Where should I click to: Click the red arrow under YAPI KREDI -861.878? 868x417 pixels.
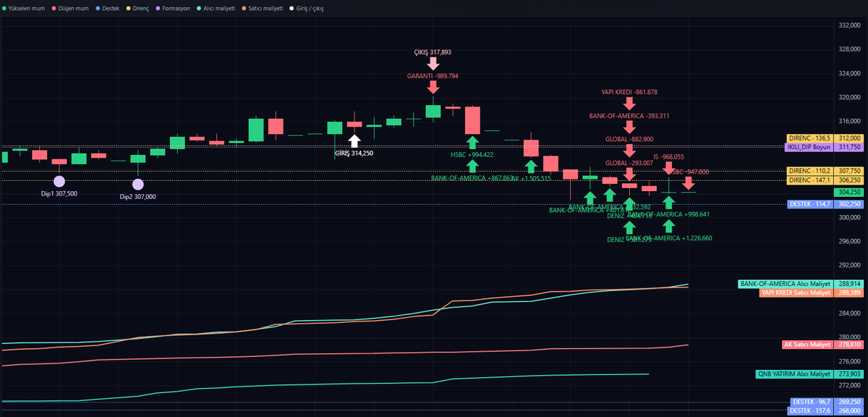[629, 104]
